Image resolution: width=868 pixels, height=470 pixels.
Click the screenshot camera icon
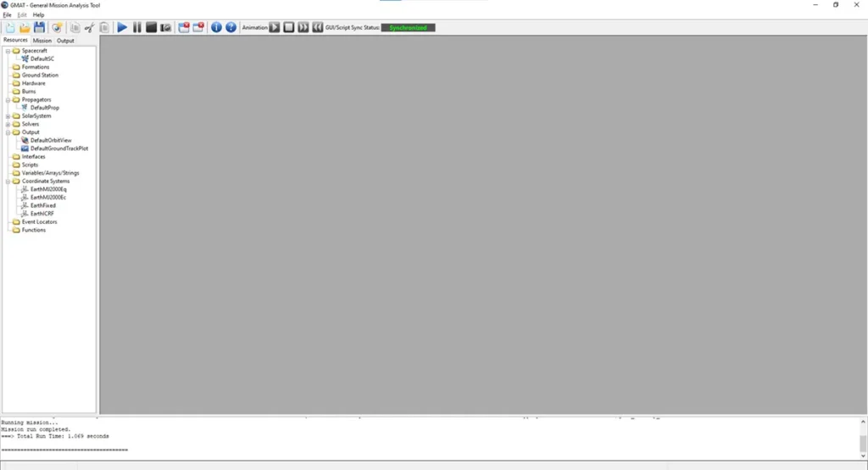[166, 28]
